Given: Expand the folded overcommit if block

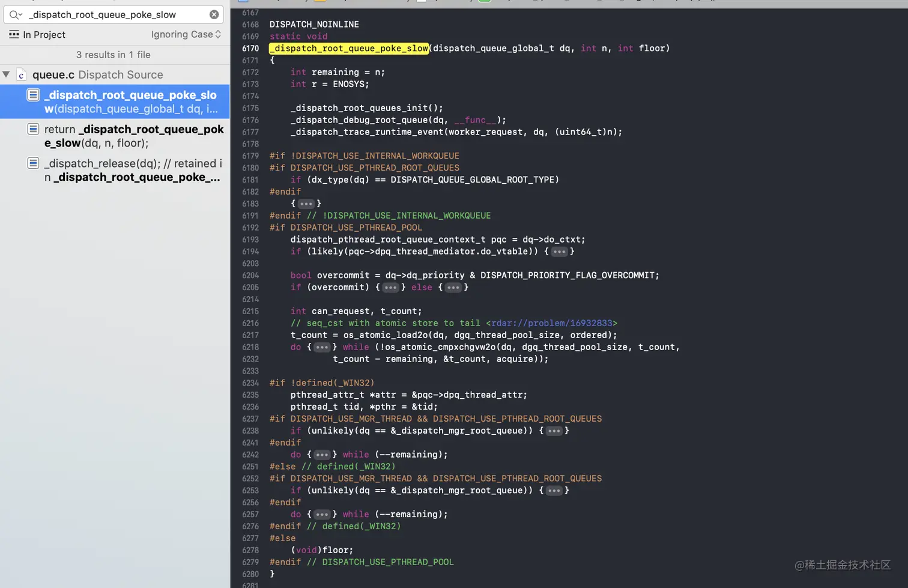Looking at the screenshot, I should click(390, 288).
